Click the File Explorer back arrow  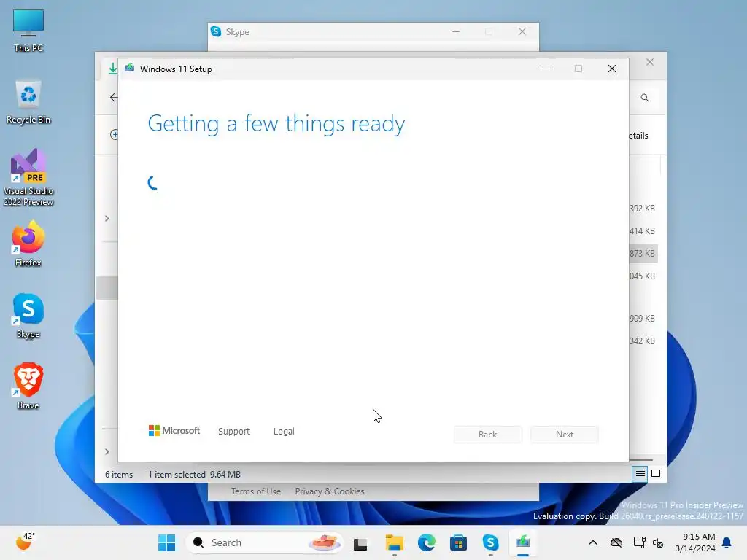click(x=113, y=97)
